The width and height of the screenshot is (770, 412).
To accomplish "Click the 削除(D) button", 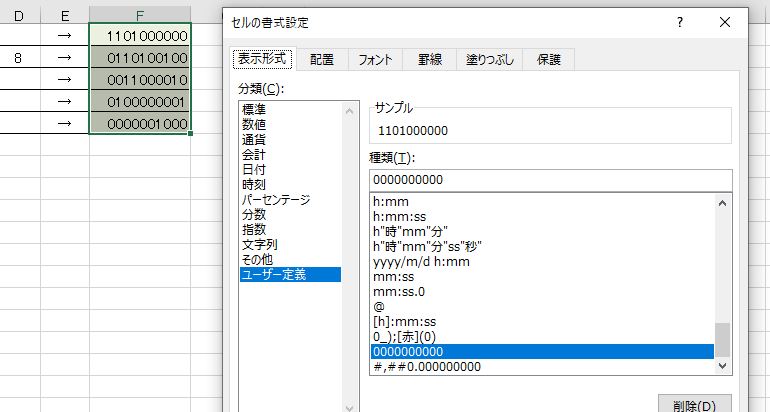I will point(694,405).
